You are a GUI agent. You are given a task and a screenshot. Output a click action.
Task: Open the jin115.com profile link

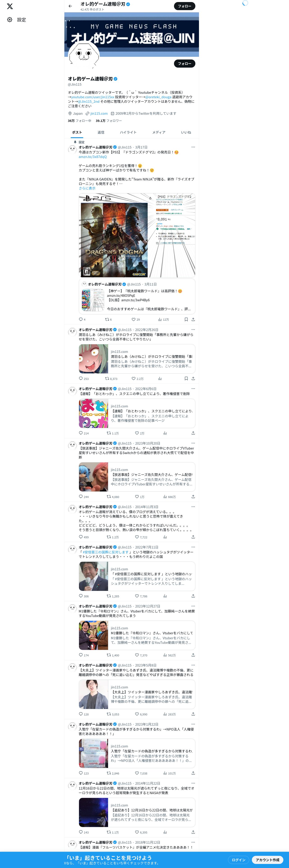click(99, 114)
